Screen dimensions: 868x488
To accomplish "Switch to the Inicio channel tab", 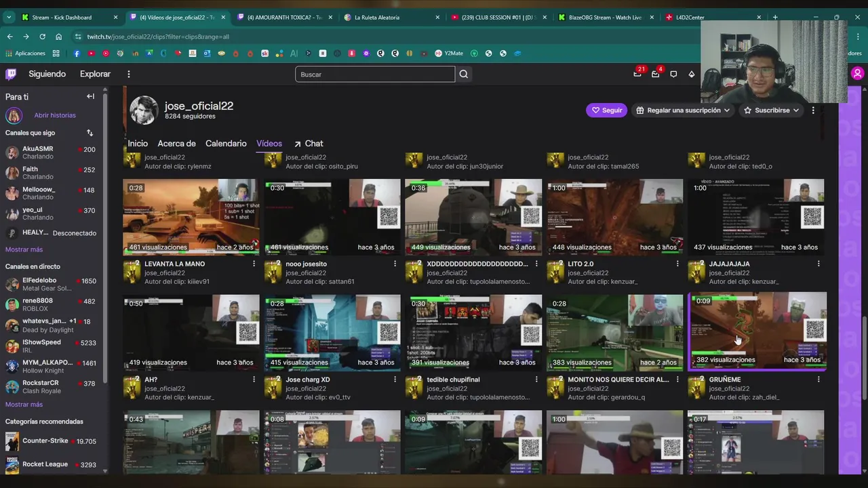I will pyautogui.click(x=138, y=143).
